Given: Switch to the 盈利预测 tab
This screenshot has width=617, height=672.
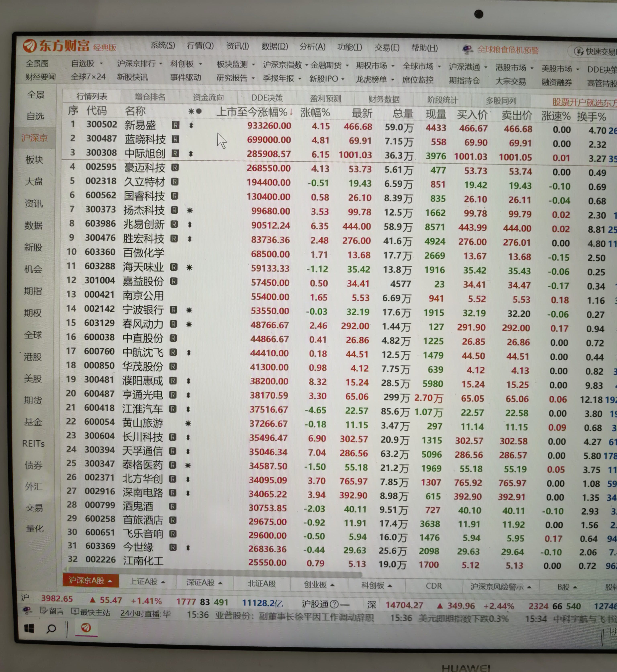Looking at the screenshot, I should click(326, 98).
